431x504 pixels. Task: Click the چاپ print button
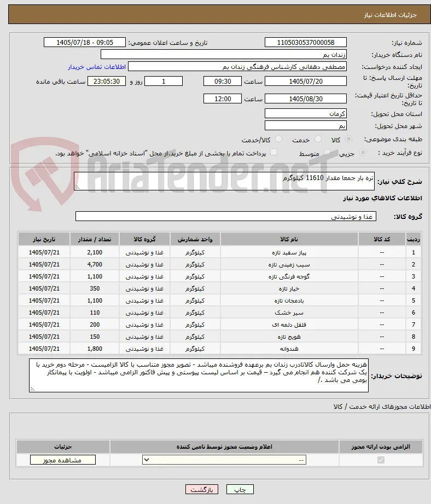(x=240, y=490)
